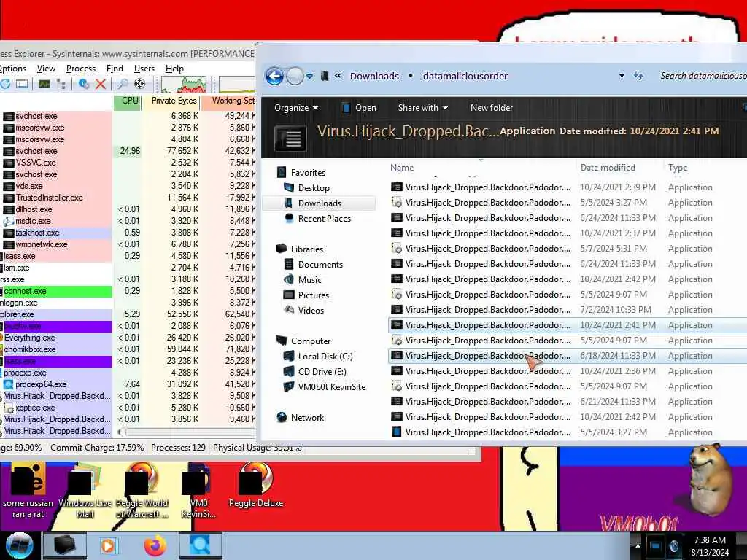Click the Windows Start orb
The width and height of the screenshot is (747, 560).
[x=19, y=545]
